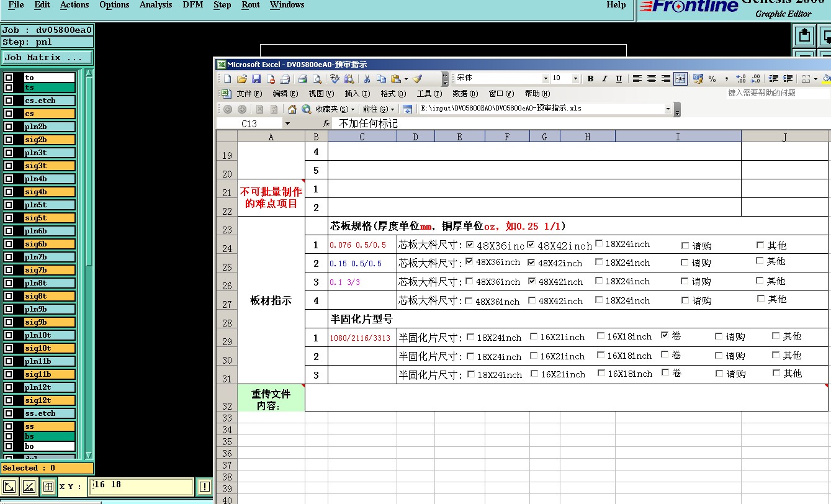
Task: Check 18X24inch checkbox in row 26
Action: (599, 281)
